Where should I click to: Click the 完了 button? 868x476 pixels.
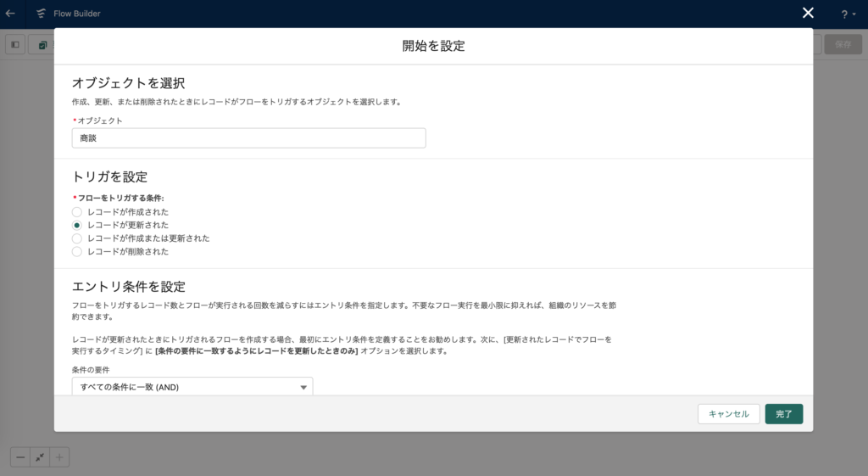[x=783, y=414]
